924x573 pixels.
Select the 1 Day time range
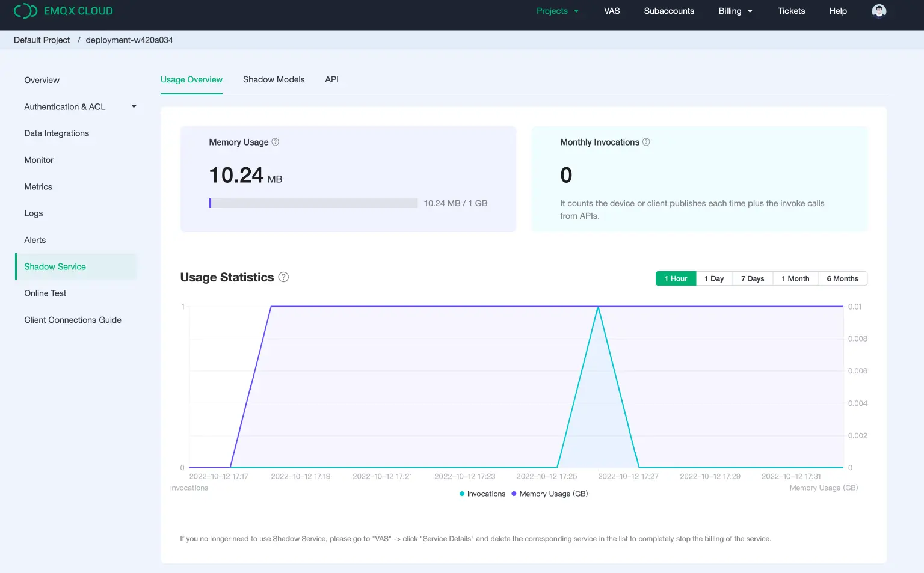pyautogui.click(x=714, y=278)
